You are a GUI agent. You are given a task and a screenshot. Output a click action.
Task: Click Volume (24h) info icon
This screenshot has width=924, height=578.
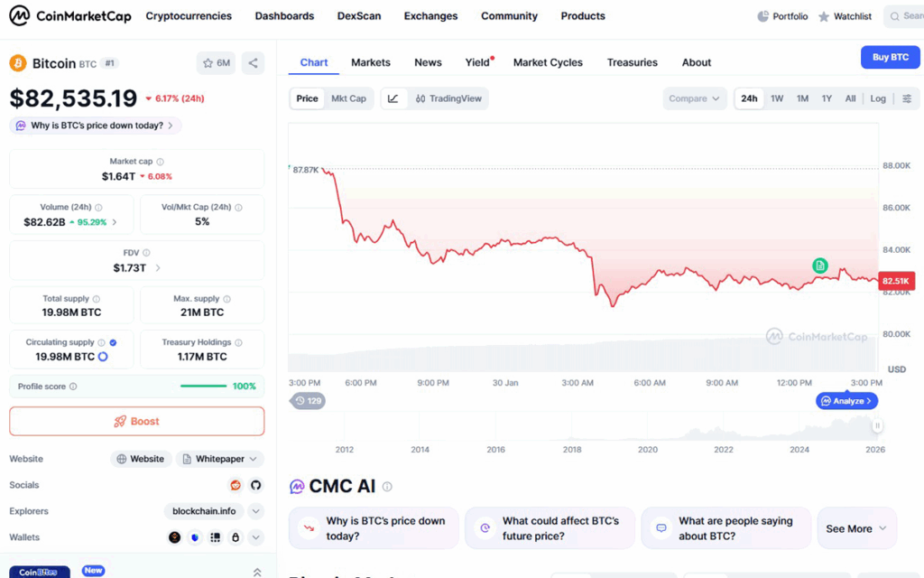pyautogui.click(x=99, y=208)
